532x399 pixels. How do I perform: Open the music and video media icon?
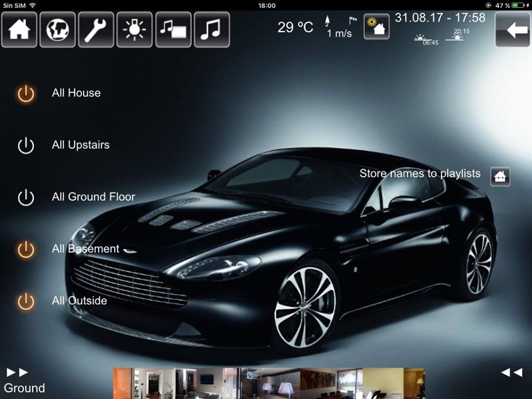tap(173, 30)
